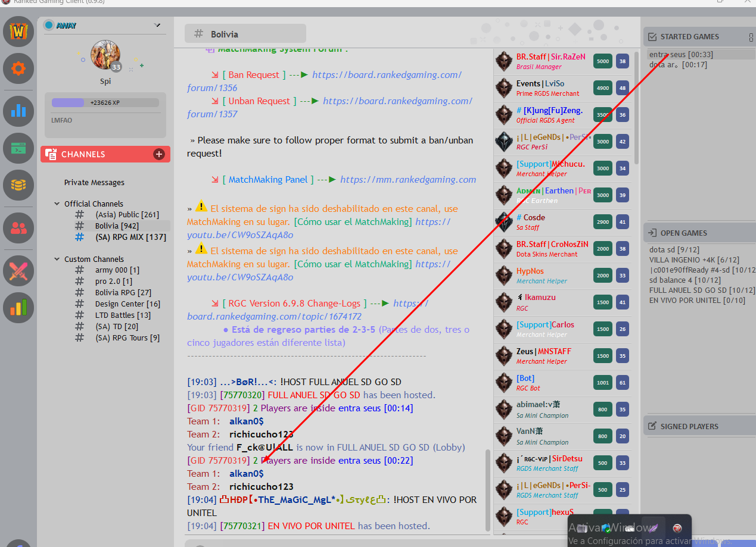The image size is (756, 547).
Task: Click the [ RGC Version 6.9.8 Change-Logs ] text
Action: [x=294, y=304]
